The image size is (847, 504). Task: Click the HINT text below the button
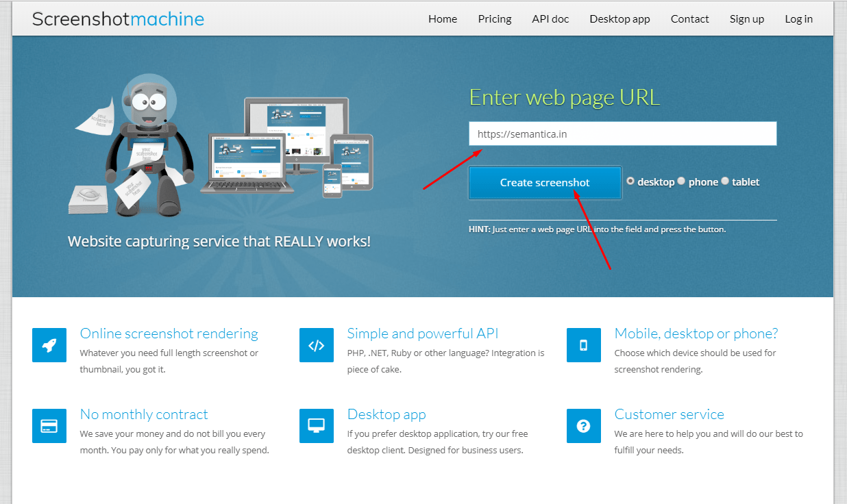point(598,229)
